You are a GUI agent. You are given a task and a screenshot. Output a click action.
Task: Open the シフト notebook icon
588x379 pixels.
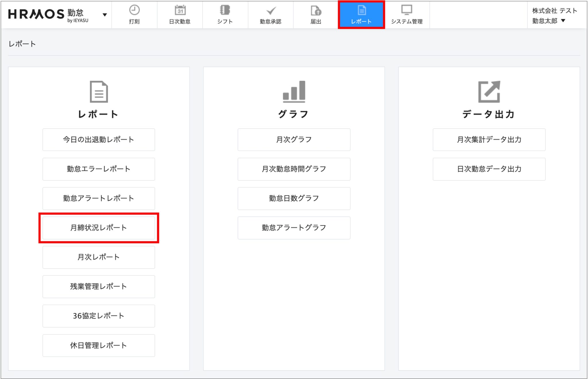click(x=225, y=10)
